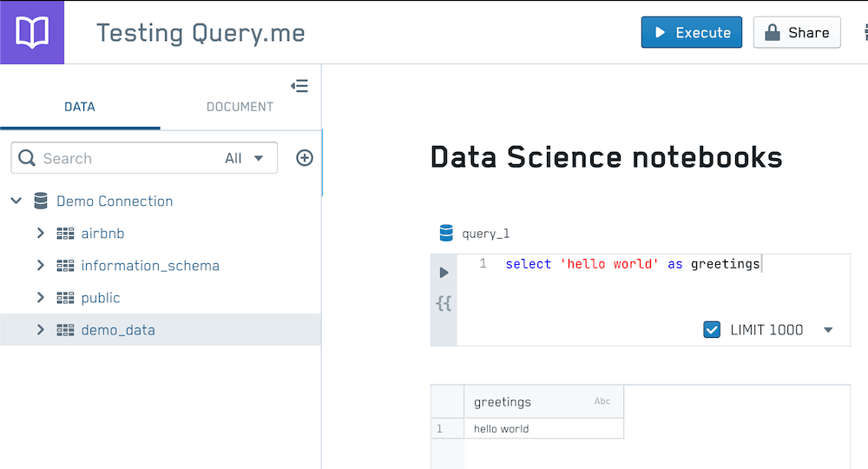The image size is (868, 469).
Task: Expand the public schema
Action: (41, 297)
